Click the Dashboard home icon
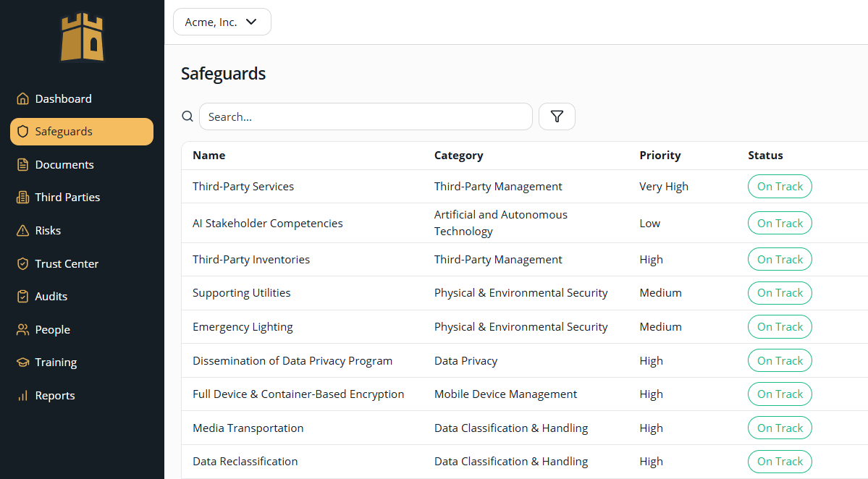This screenshot has width=868, height=479. 22,98
